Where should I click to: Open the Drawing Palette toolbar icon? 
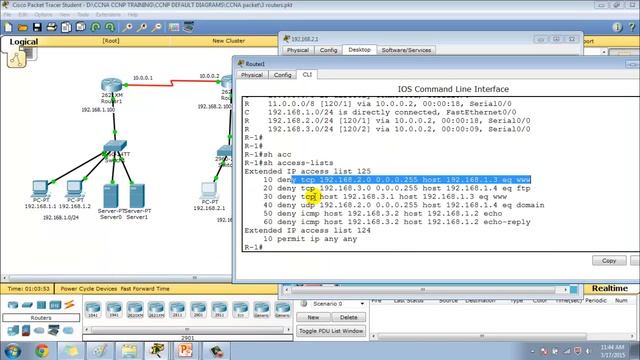coord(173,27)
